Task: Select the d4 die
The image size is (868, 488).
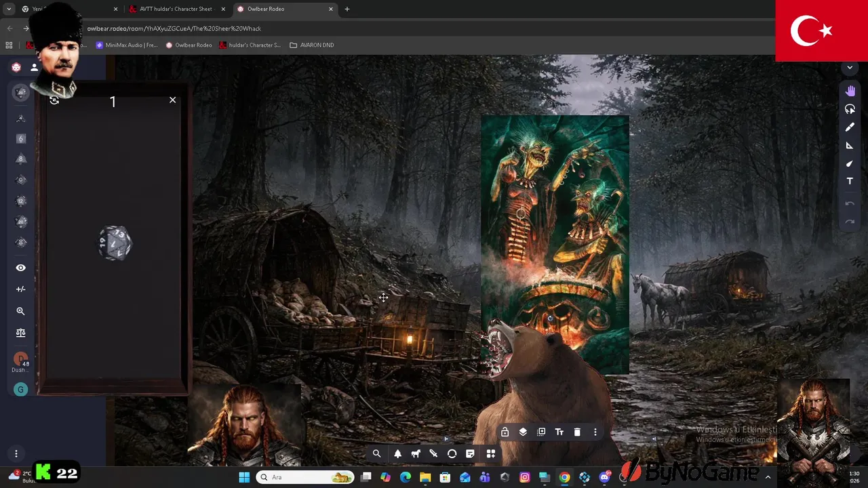Action: (x=21, y=118)
